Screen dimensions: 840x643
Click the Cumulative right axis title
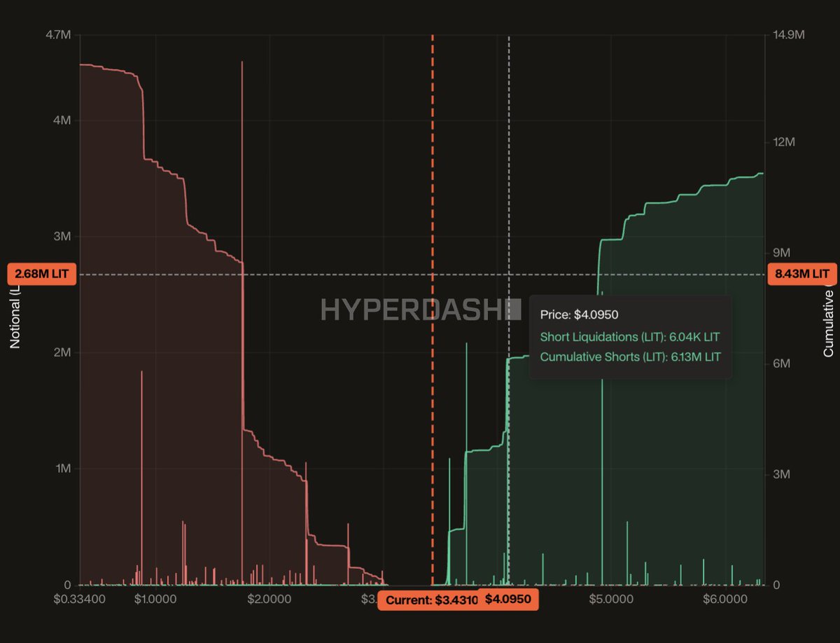pos(829,322)
